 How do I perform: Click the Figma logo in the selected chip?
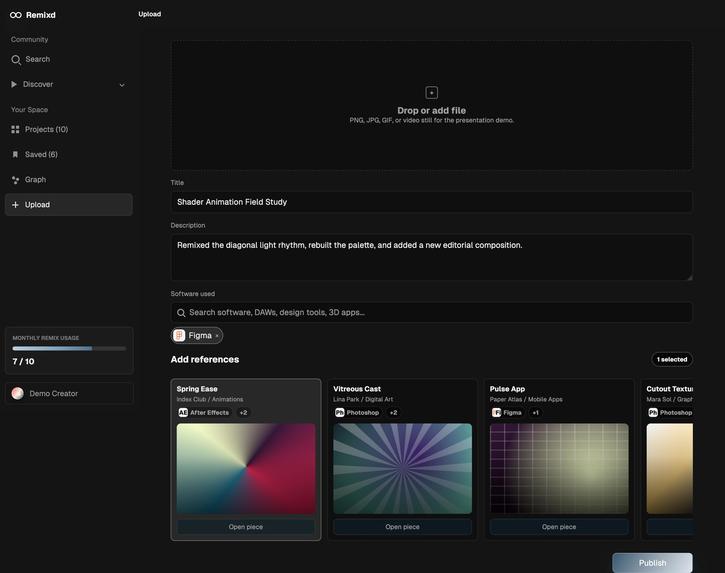coord(179,336)
